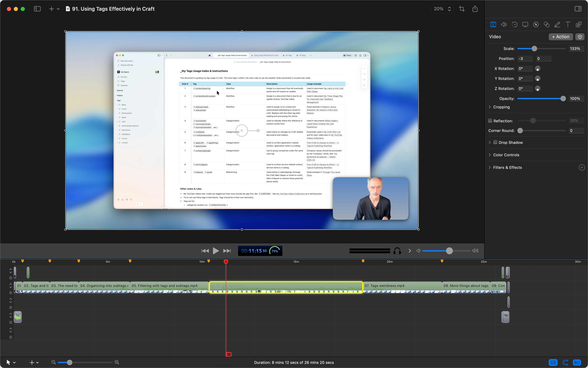This screenshot has width=588, height=368.
Task: Select the 05. Filtering with tags clip
Action: click(x=170, y=287)
